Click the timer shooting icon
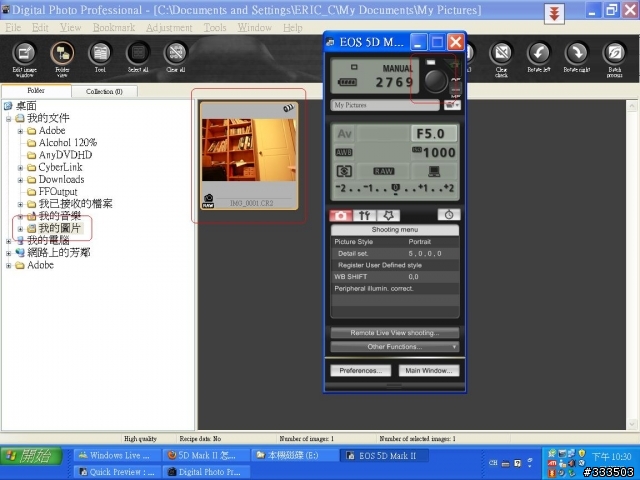Viewport: 640px width, 480px height. click(449, 215)
